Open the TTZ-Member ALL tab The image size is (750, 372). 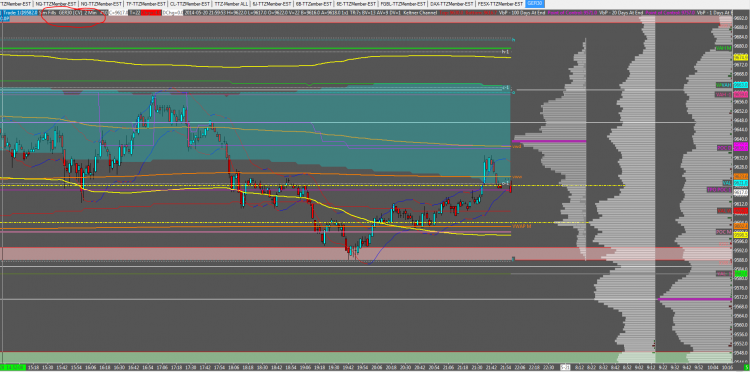coord(231,3)
